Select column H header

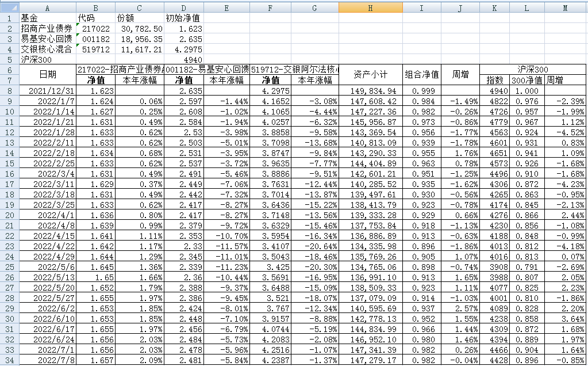point(371,7)
